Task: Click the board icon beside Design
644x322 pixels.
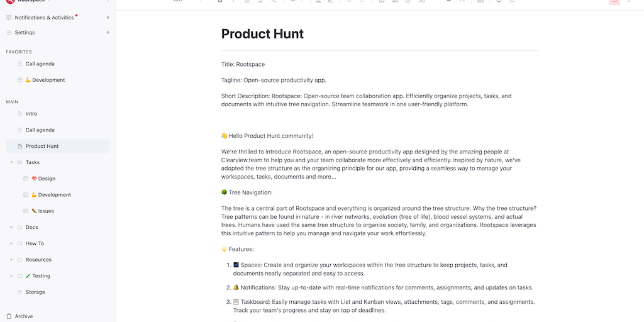Action: 26,179
